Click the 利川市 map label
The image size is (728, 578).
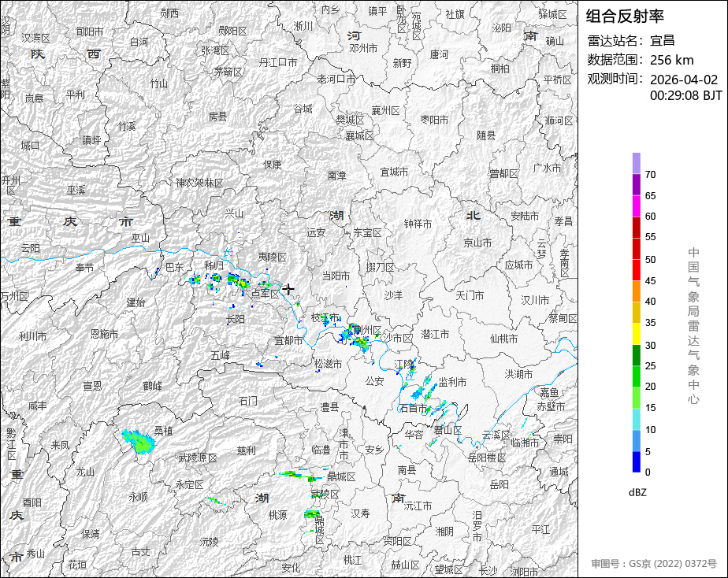pyautogui.click(x=32, y=336)
